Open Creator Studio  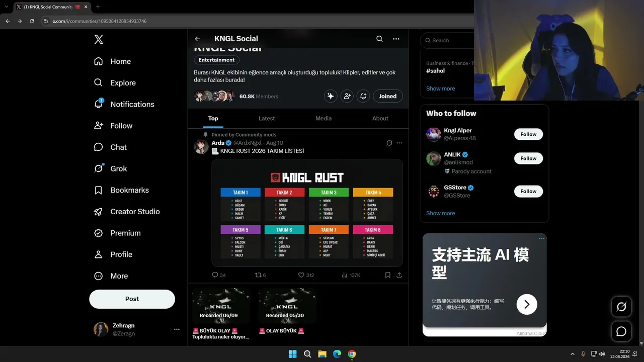[x=127, y=212]
